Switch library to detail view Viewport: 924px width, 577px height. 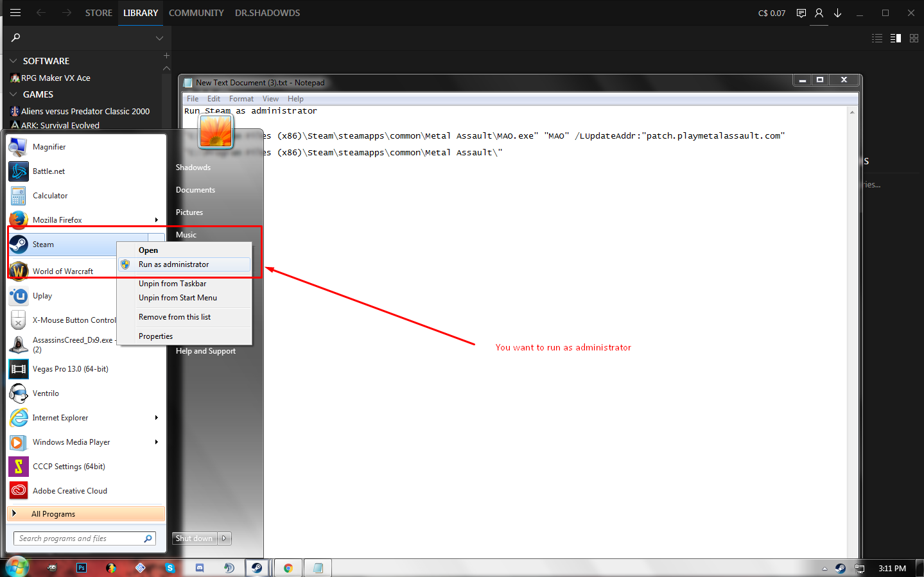896,39
